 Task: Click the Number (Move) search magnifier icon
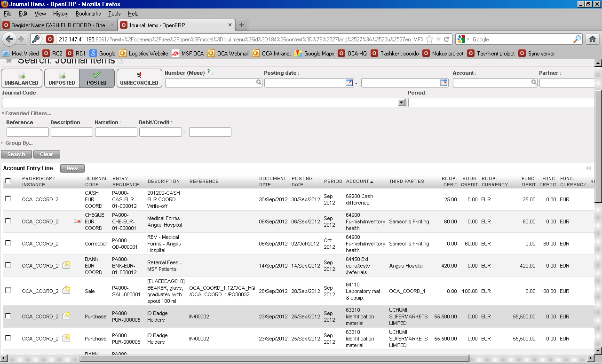coord(259,82)
